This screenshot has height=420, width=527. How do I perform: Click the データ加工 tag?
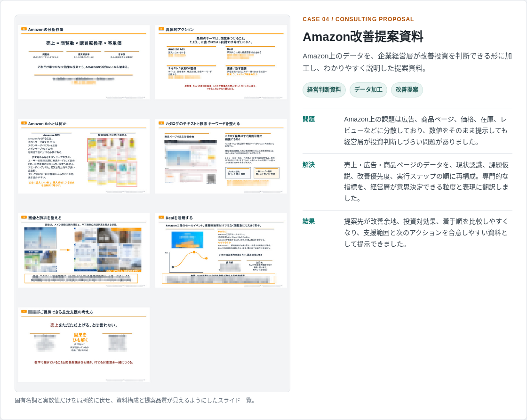click(368, 90)
